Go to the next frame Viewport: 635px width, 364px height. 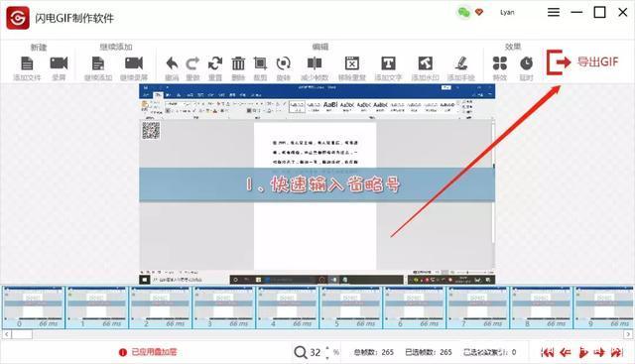point(599,352)
